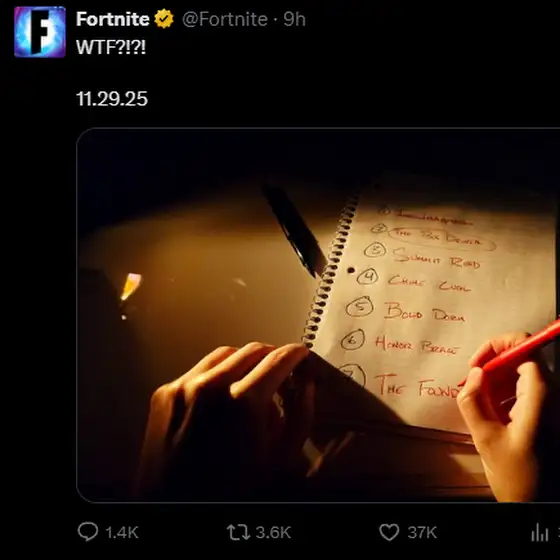Click the gold verified badge
Screen dimensions: 560x560
(164, 19)
